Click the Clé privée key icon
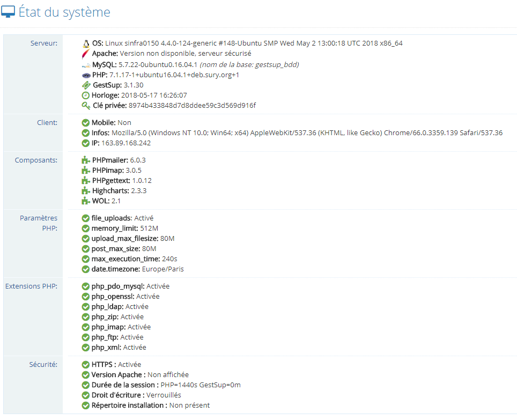 point(86,106)
